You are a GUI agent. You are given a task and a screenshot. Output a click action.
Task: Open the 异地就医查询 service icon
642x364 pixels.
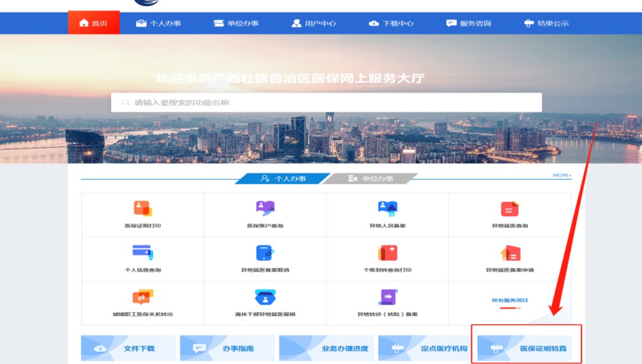[x=510, y=208]
